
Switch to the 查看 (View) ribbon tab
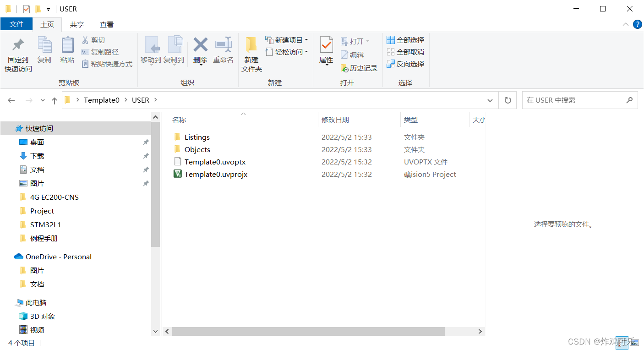tap(107, 25)
